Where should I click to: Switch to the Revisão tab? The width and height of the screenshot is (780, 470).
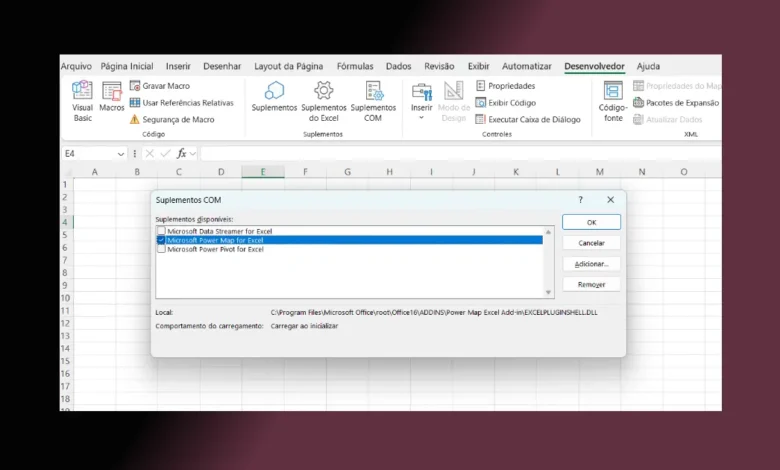pyautogui.click(x=439, y=66)
